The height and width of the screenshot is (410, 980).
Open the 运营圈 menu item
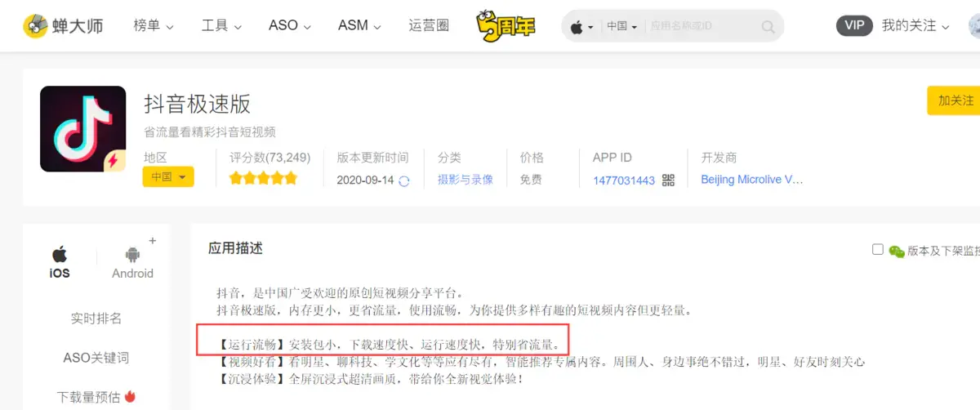429,26
